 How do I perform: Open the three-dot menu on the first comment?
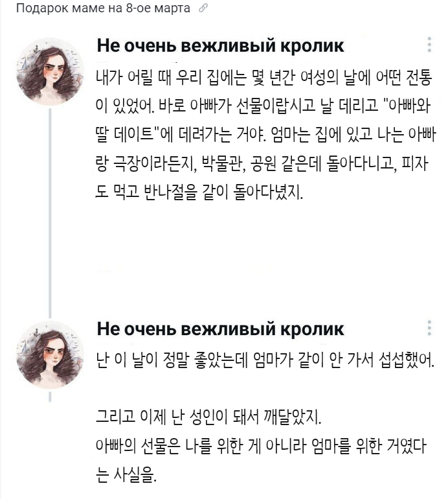pos(429,45)
